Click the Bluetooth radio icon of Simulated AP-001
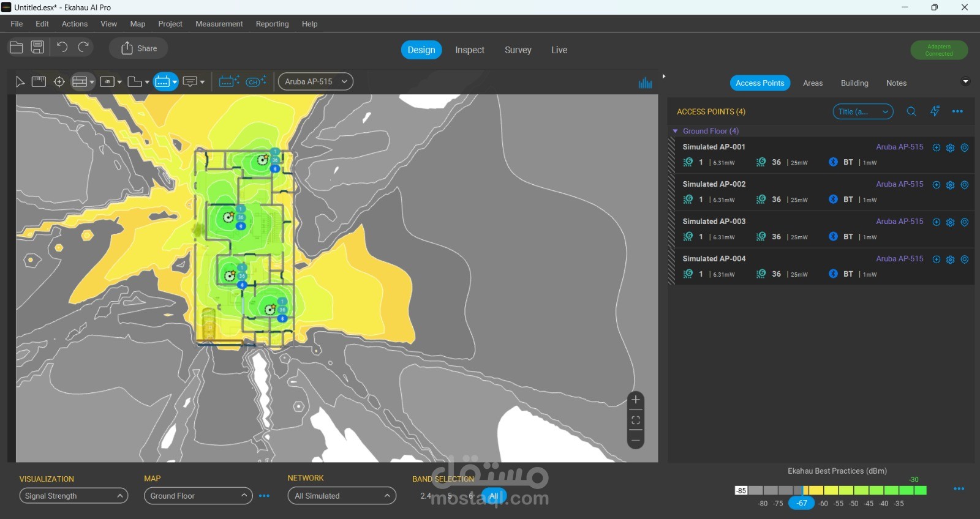The image size is (980, 519). (x=833, y=162)
